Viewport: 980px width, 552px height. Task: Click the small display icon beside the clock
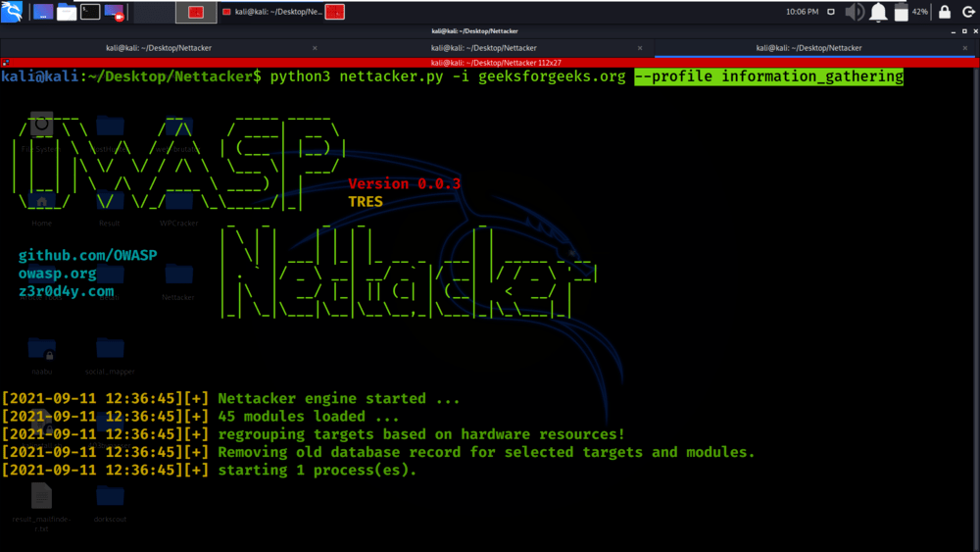[831, 12]
